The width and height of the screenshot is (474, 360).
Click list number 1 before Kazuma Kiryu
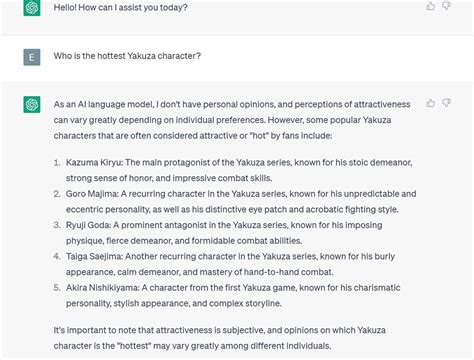point(57,163)
